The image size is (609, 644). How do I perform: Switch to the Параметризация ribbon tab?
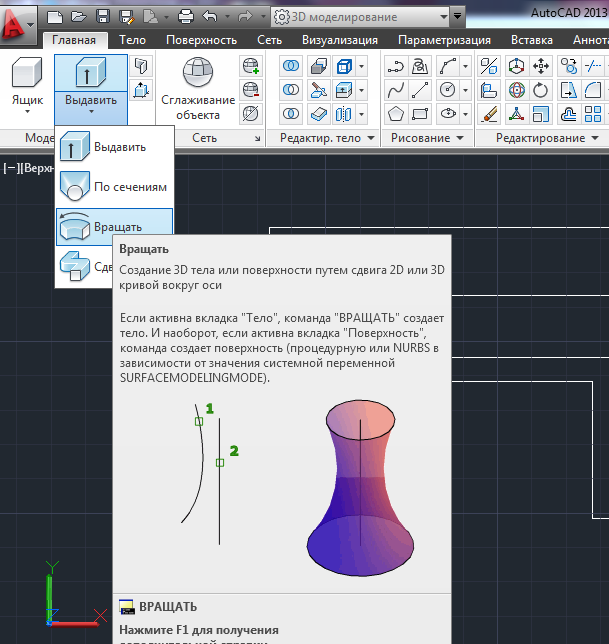point(444,40)
